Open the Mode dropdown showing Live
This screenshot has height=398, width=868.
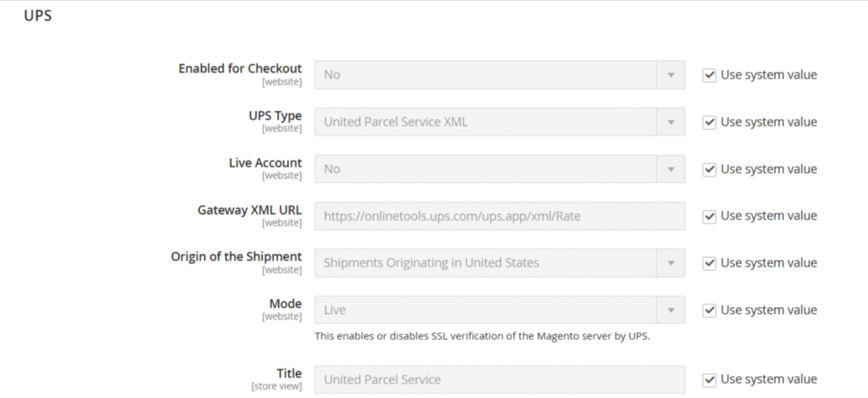(x=486, y=310)
